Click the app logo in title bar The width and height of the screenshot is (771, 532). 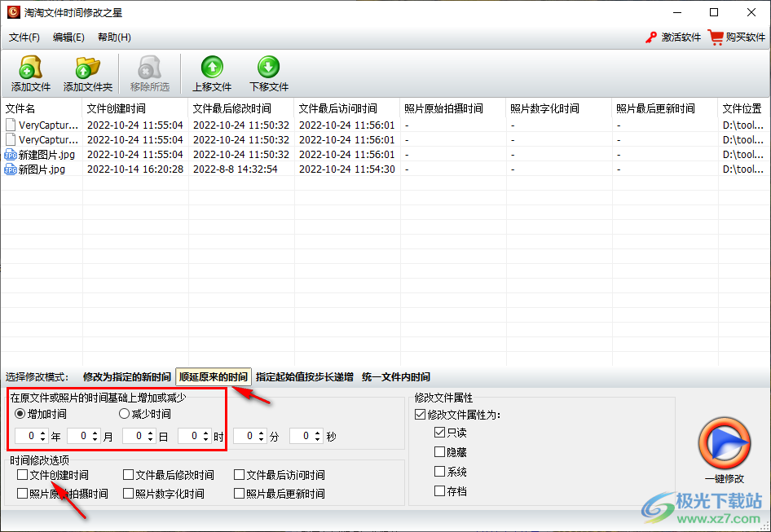tap(13, 12)
